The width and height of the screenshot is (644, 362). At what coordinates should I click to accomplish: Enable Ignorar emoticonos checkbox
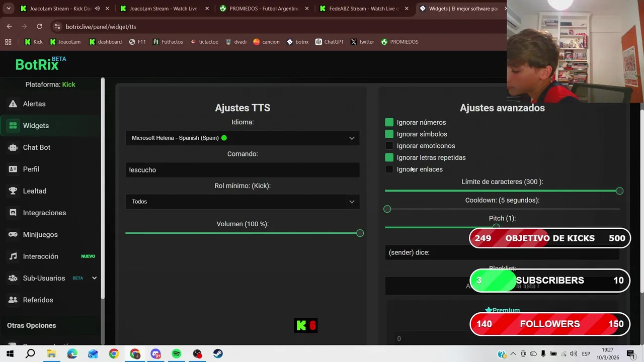389,146
